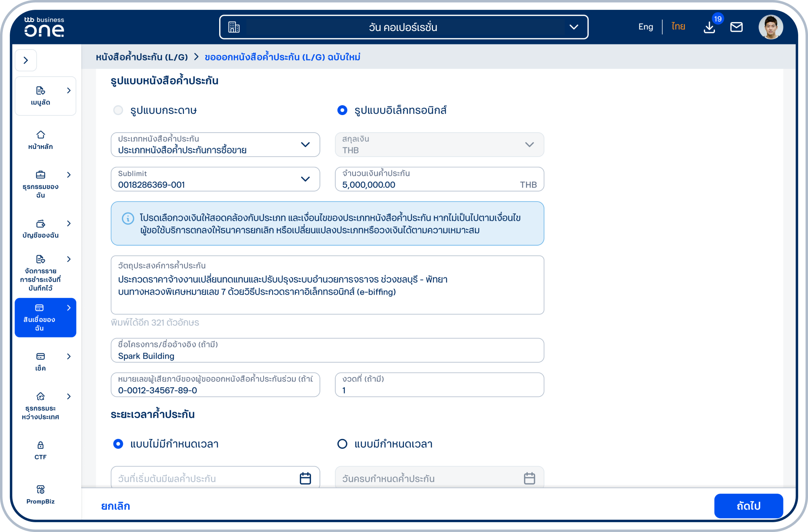Open PrompBiz icon in the sidebar
This screenshot has height=532, width=808.
tap(40, 489)
